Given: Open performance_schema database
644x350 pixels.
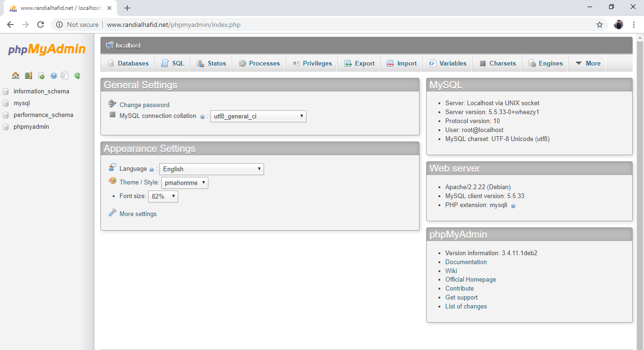Looking at the screenshot, I should pyautogui.click(x=43, y=115).
